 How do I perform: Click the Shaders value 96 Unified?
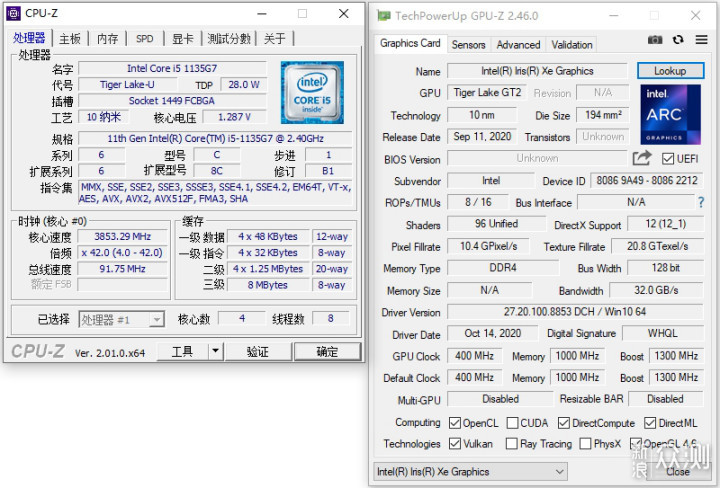tap(496, 224)
